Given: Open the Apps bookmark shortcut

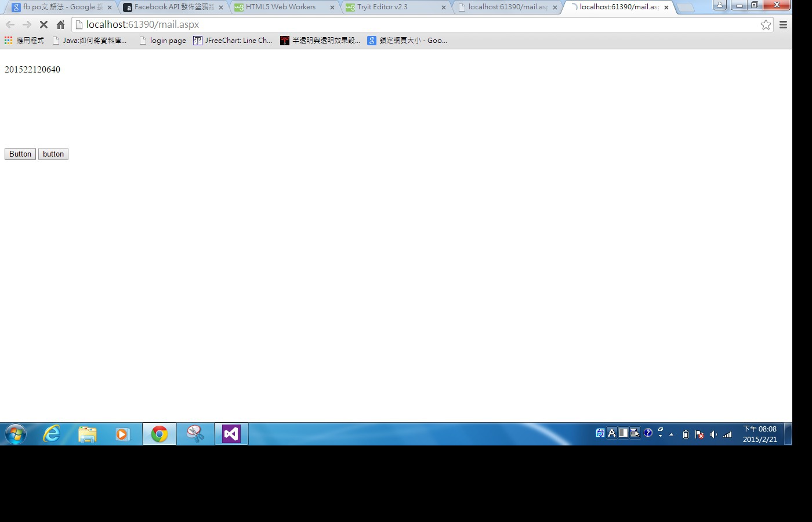Looking at the screenshot, I should 24,41.
